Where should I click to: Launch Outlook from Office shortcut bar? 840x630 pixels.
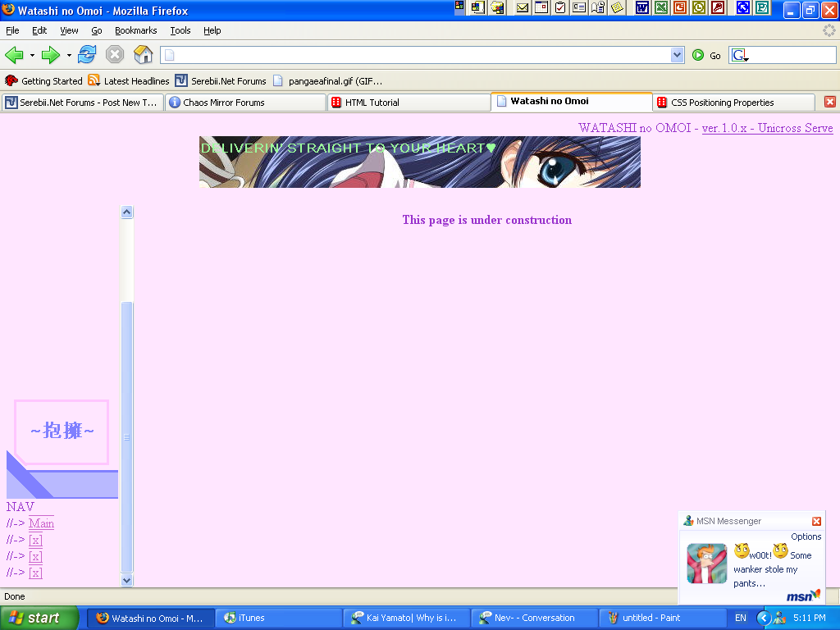[x=699, y=7]
